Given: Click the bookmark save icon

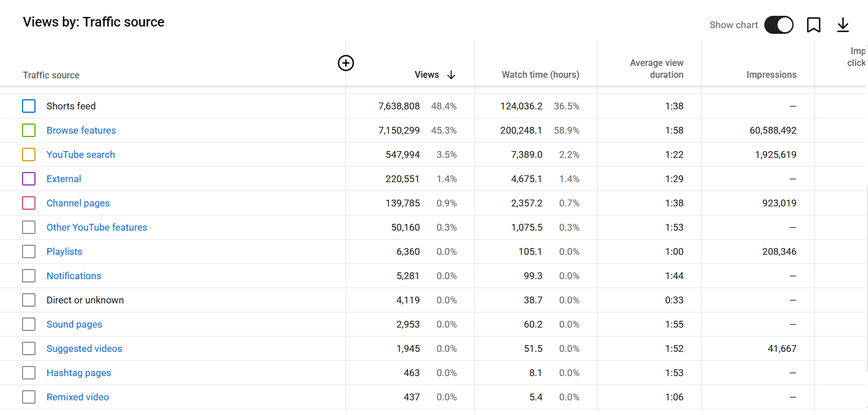Looking at the screenshot, I should point(813,25).
